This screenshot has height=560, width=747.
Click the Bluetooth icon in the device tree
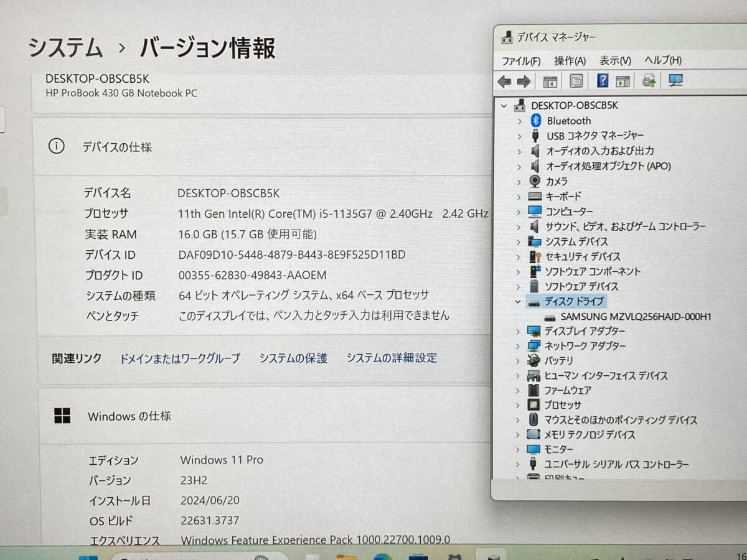tap(535, 121)
